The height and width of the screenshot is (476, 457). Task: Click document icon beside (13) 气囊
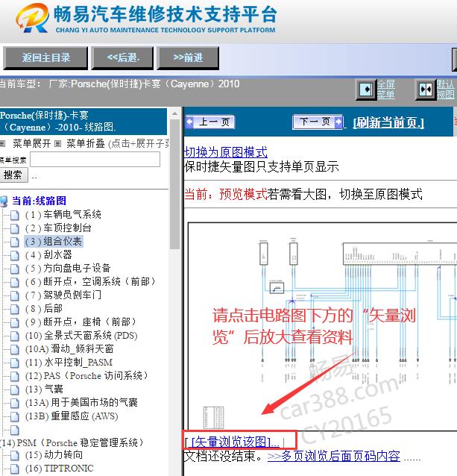pyautogui.click(x=14, y=389)
